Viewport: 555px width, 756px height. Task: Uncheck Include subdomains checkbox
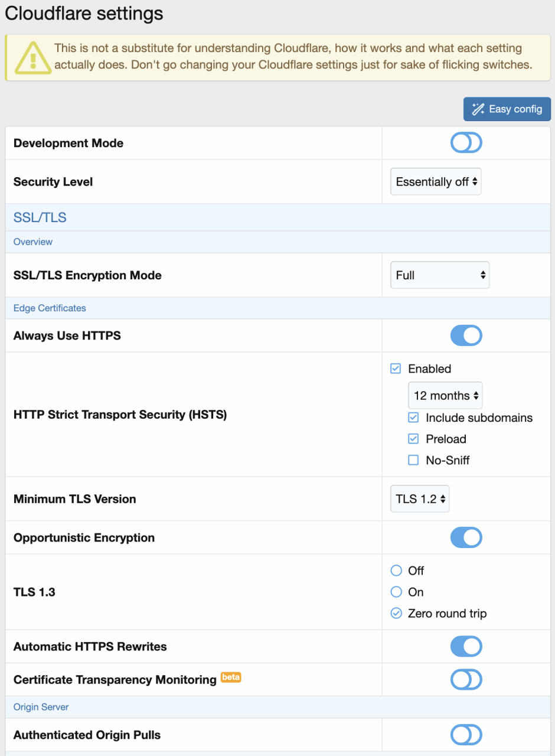pyautogui.click(x=413, y=418)
